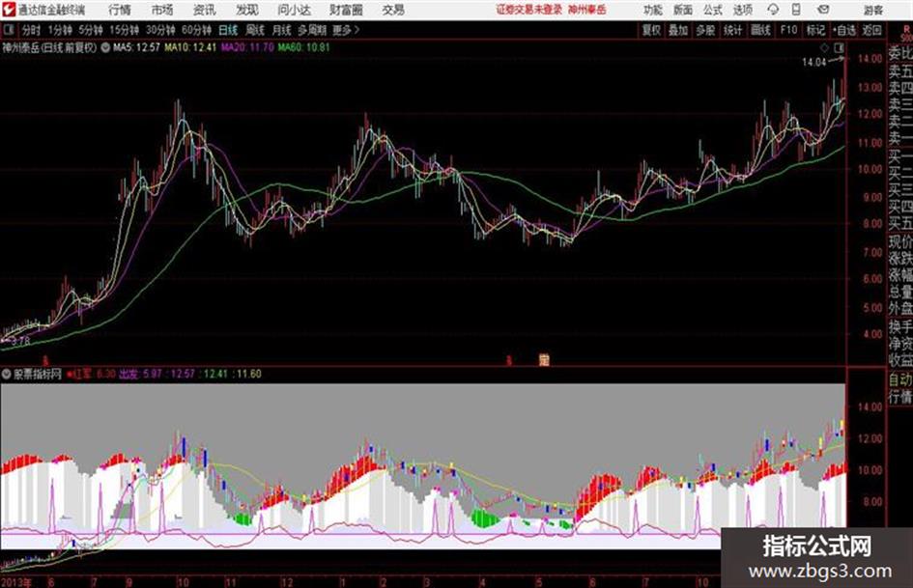Click the 统计 statistics button
The height and width of the screenshot is (588, 913).
[733, 30]
